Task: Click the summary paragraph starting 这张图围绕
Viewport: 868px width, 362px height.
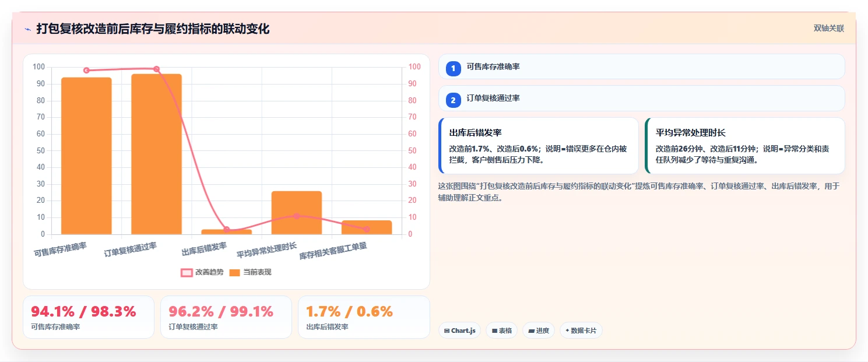Action: coord(639,192)
